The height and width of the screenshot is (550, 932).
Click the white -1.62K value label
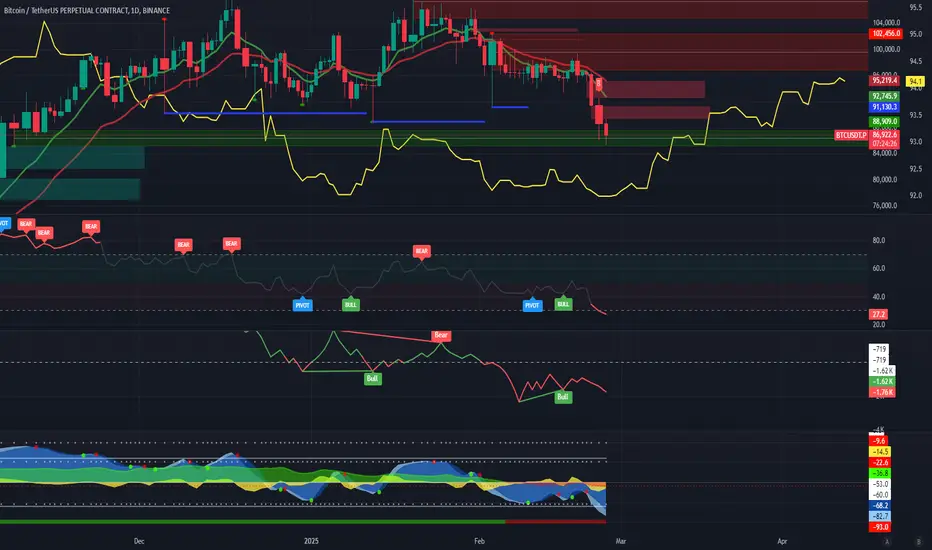(x=882, y=370)
